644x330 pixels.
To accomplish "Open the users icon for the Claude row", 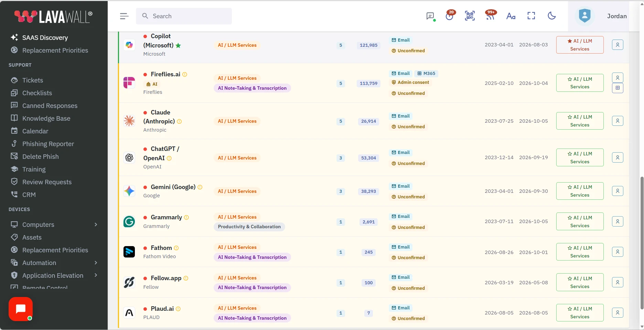I will point(618,121).
